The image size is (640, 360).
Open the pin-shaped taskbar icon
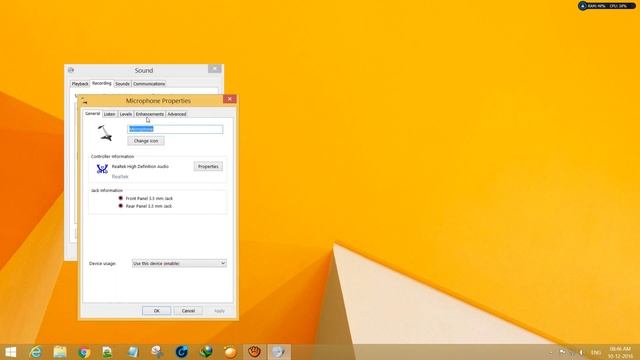(x=157, y=352)
